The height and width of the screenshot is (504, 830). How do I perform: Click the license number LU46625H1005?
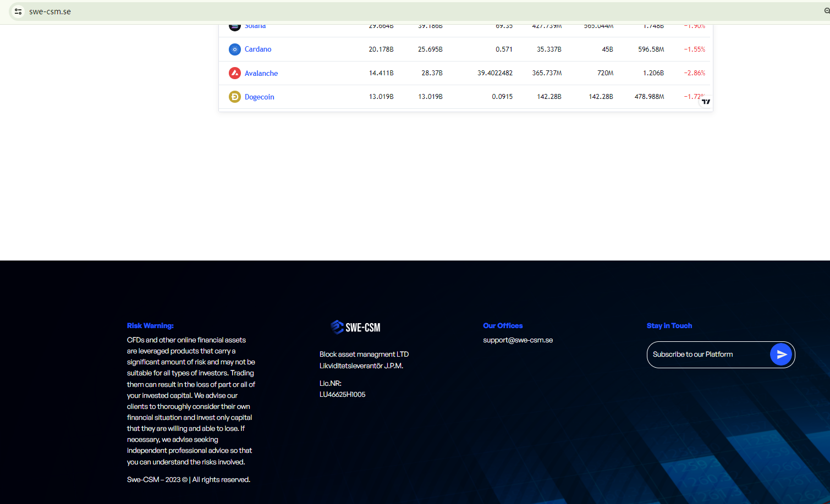pyautogui.click(x=342, y=395)
